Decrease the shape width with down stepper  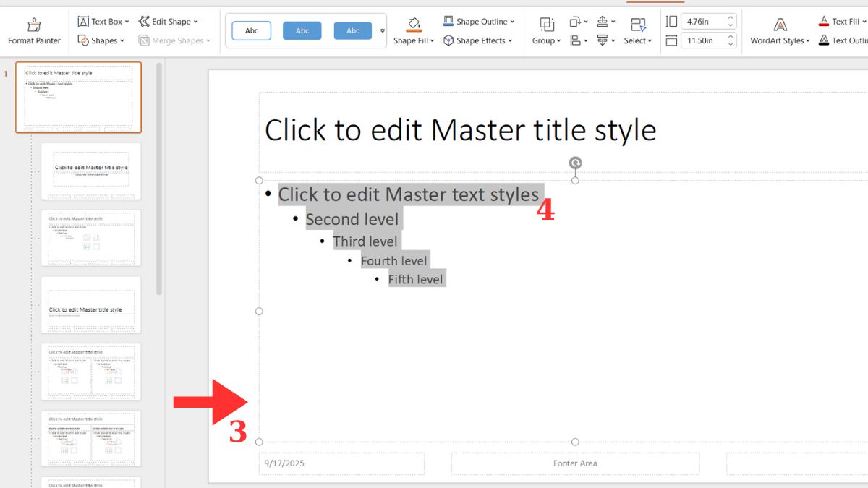731,45
